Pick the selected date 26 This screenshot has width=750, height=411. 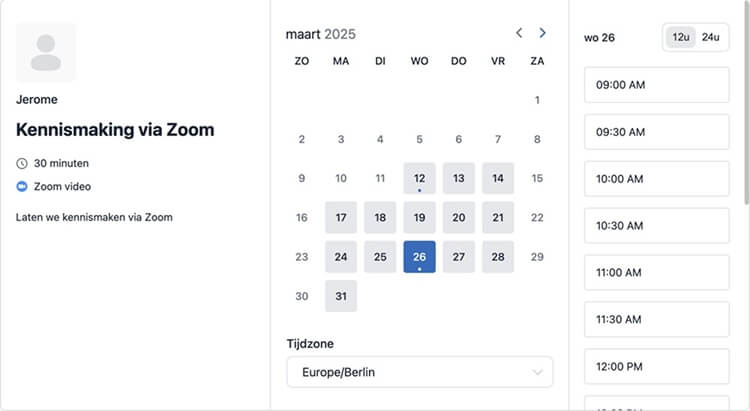coord(419,257)
